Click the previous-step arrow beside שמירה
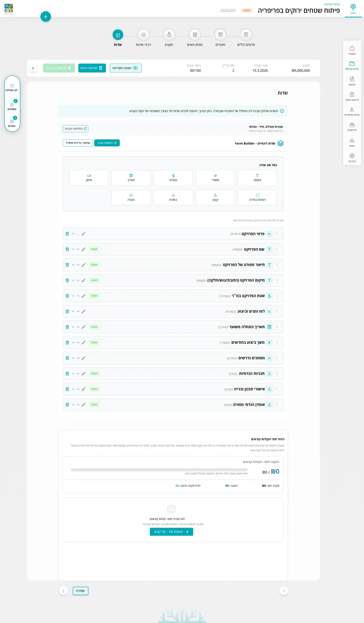The image size is (364, 623). [x=64, y=591]
